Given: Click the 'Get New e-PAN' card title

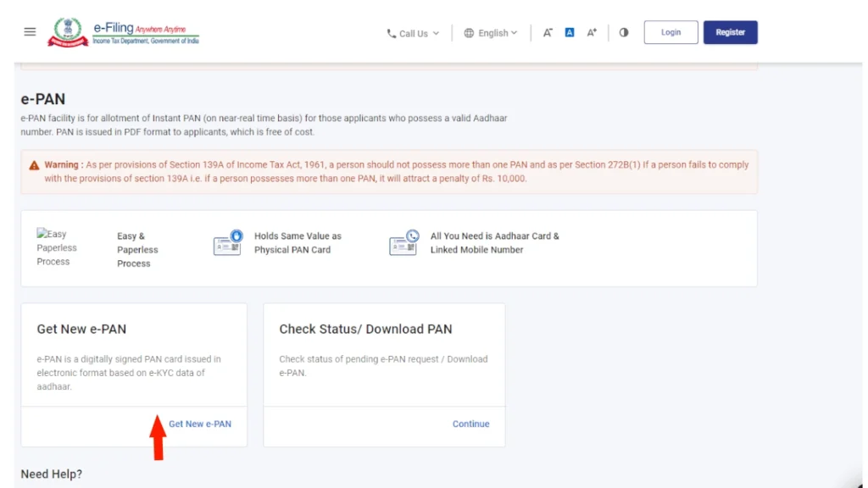Looking at the screenshot, I should pyautogui.click(x=81, y=330).
